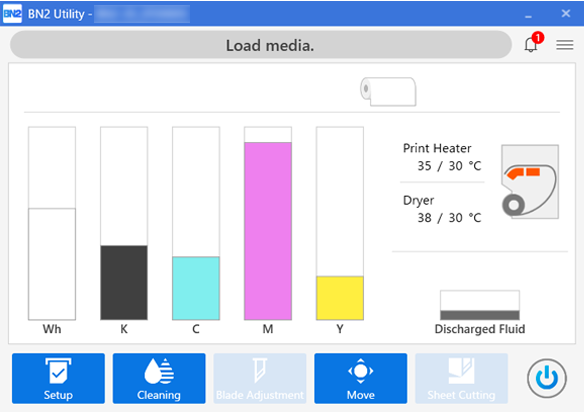Click the Discharged Fluid level indicator
584x412 pixels.
[480, 305]
